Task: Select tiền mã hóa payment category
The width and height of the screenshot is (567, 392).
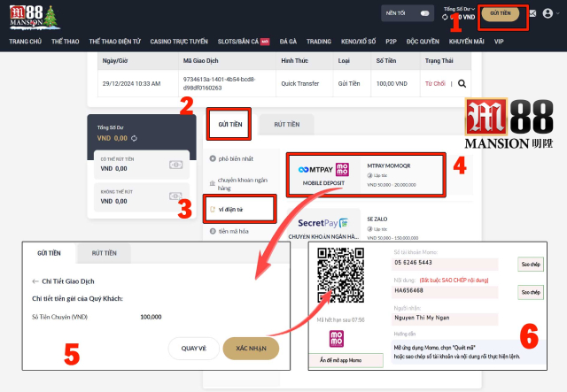Action: click(229, 231)
